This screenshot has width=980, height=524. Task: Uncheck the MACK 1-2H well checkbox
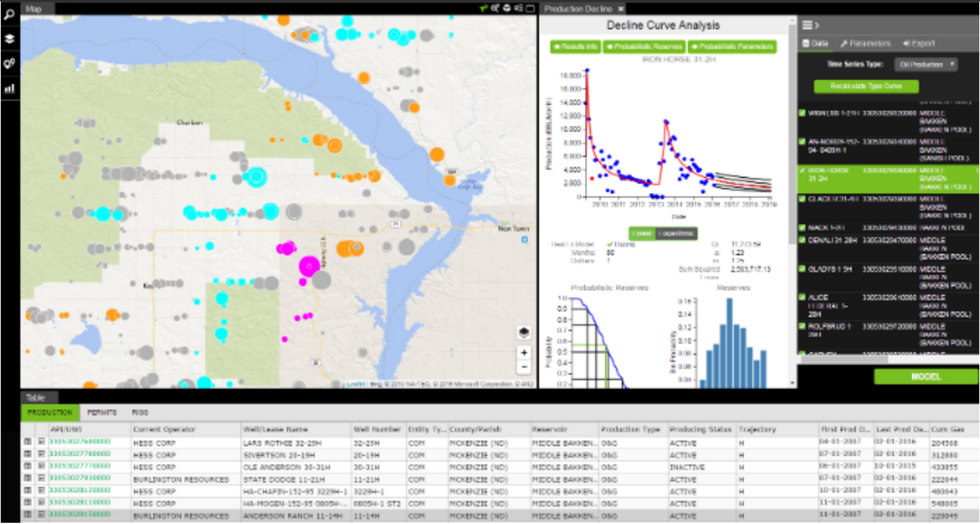coord(802,228)
